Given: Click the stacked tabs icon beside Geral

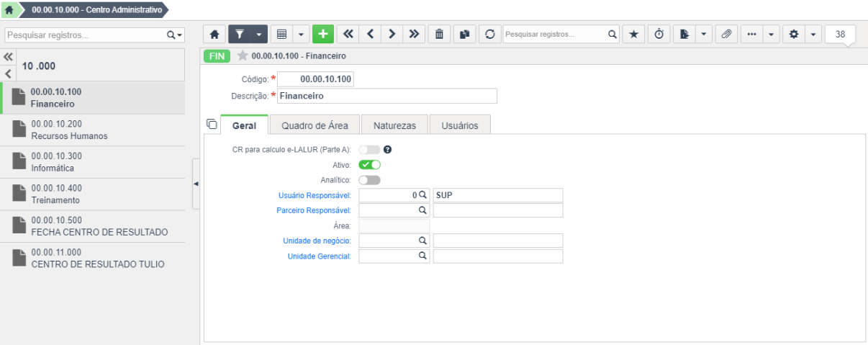Looking at the screenshot, I should [x=212, y=124].
